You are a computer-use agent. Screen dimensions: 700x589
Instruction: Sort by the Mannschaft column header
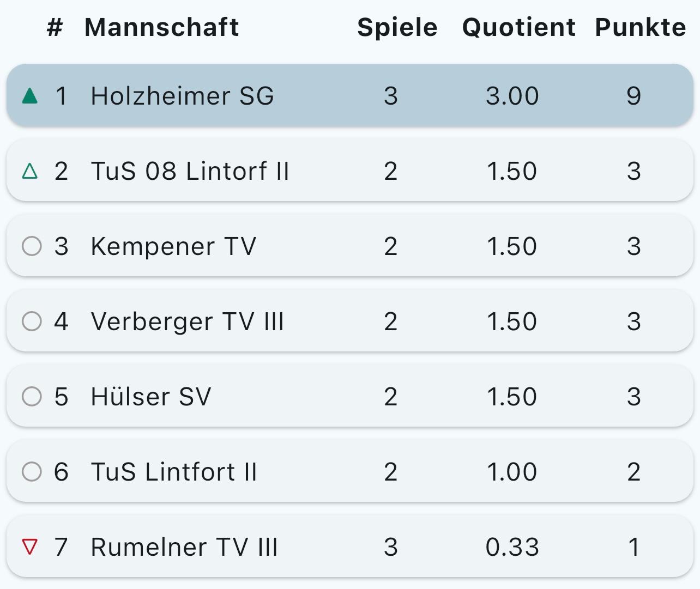pyautogui.click(x=161, y=27)
